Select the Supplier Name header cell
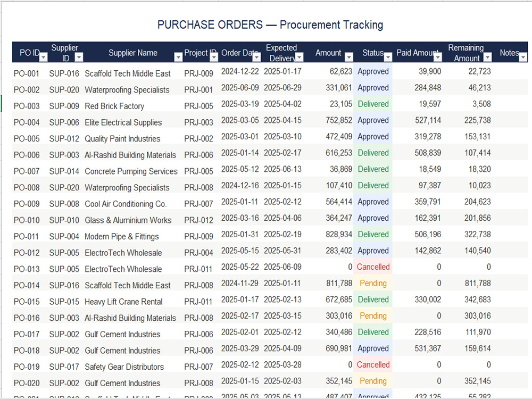The width and height of the screenshot is (532, 399). click(133, 53)
